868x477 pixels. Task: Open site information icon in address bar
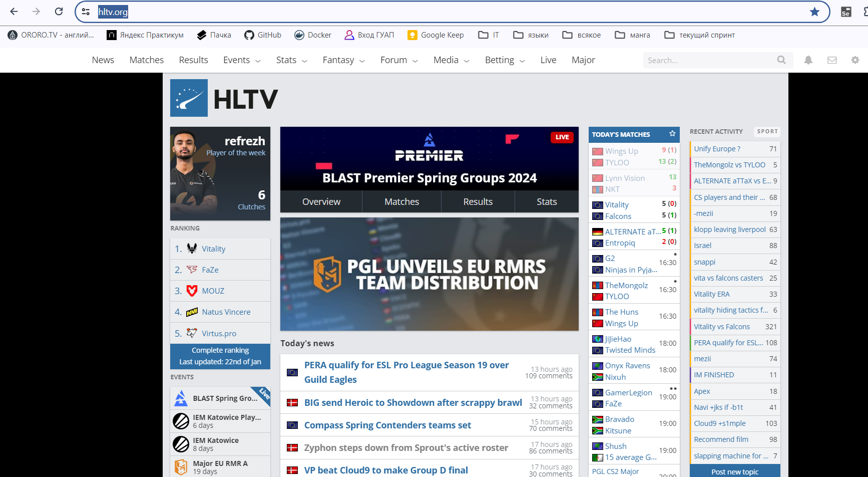(x=86, y=12)
